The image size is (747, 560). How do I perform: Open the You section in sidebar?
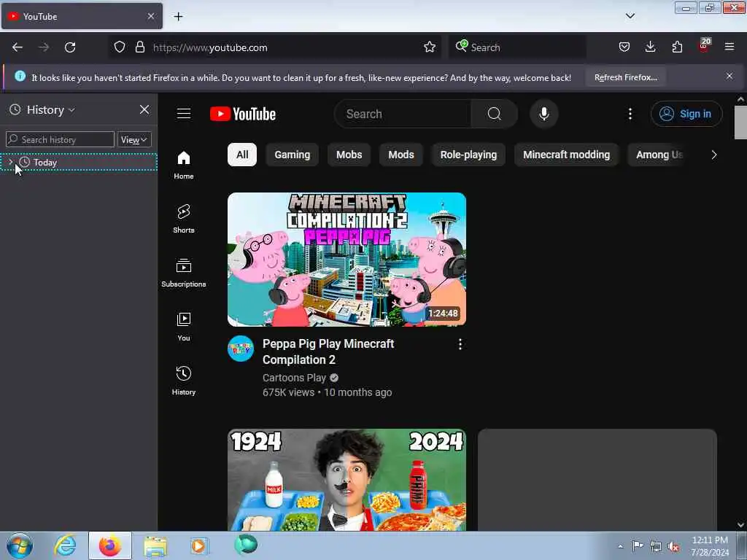click(184, 327)
